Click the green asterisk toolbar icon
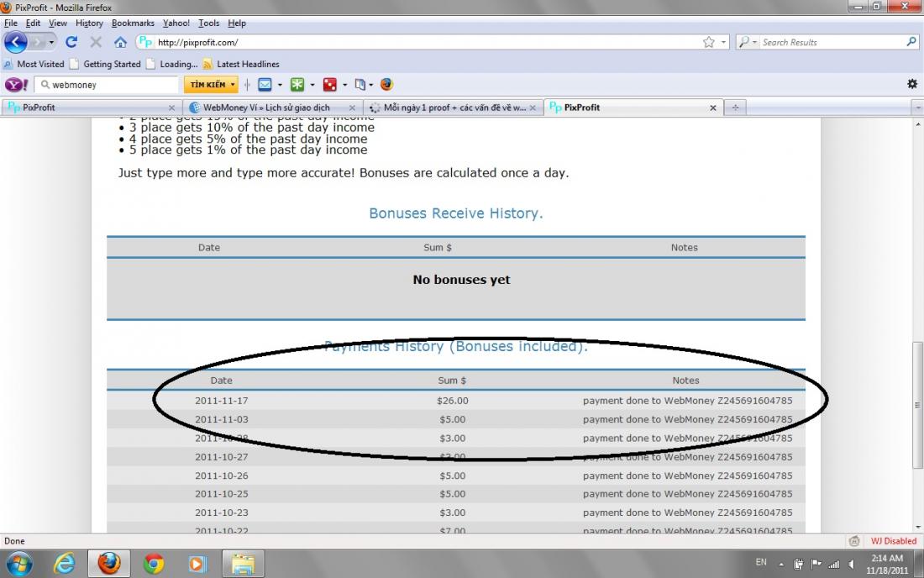Image resolution: width=924 pixels, height=578 pixels. coord(297,85)
